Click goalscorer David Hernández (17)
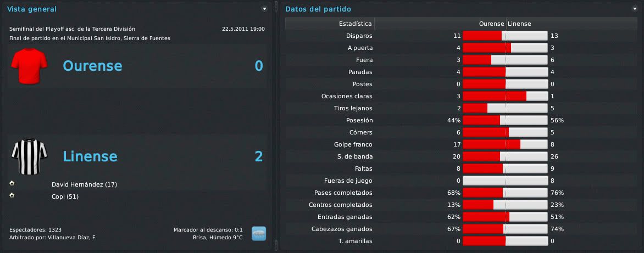 (84, 184)
